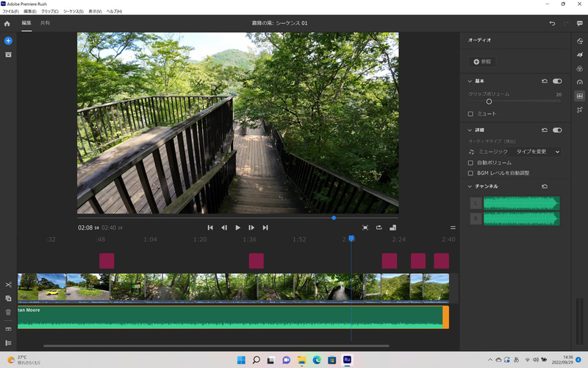This screenshot has height=368, width=588.
Task: Enter fullscreen preview mode
Action: tap(365, 228)
